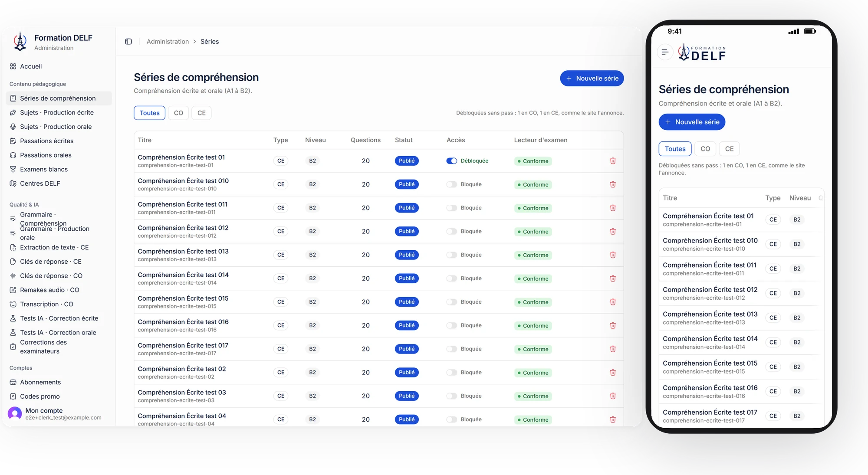Open Passations orales in sidebar
Viewport: 868px width, 475px height.
tap(59, 155)
